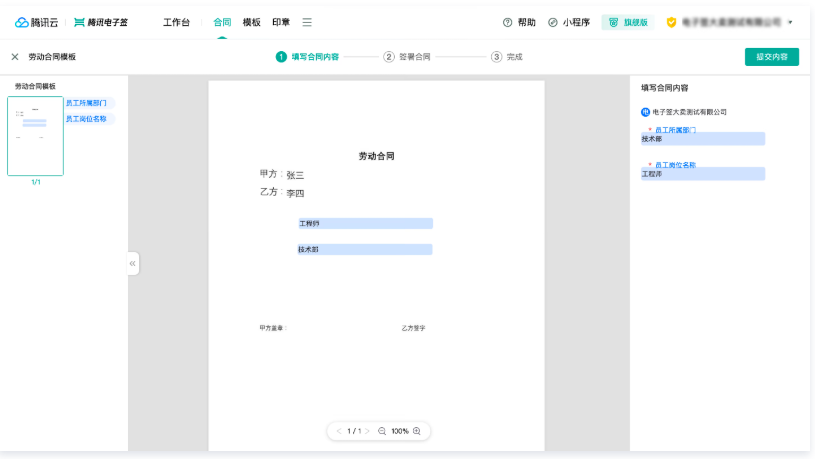Click the 电子签大卖测试有限公司 company entry
Viewport: 815px width, 459px height.
point(684,112)
